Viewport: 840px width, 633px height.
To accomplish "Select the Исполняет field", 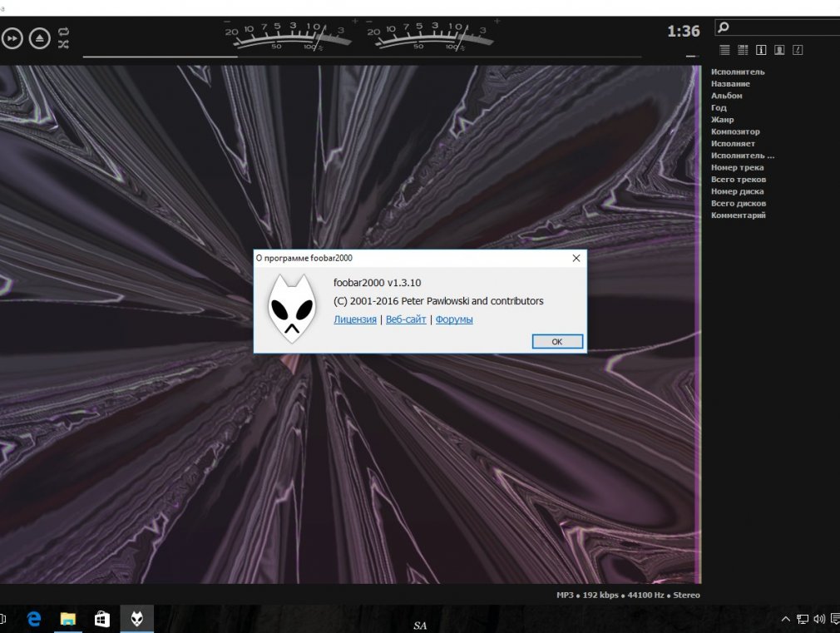I will coord(733,144).
